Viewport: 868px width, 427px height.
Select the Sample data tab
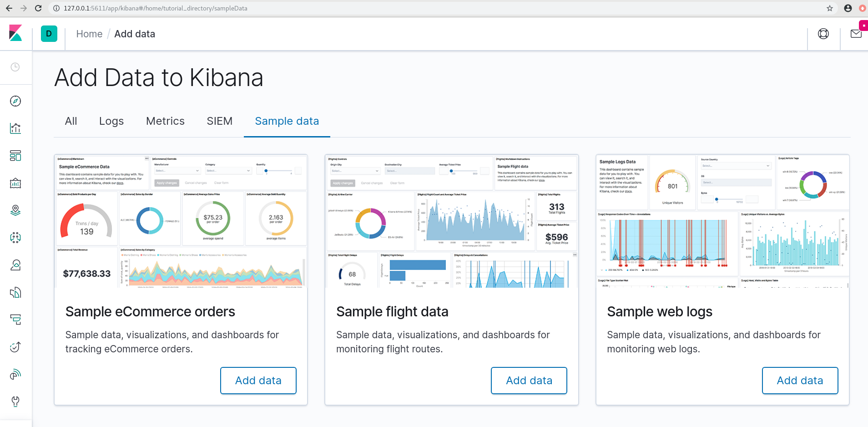[x=287, y=121]
